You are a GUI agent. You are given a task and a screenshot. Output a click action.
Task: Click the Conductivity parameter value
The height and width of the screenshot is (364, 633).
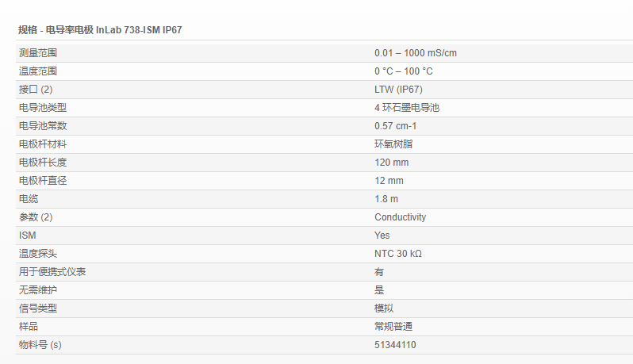coord(401,217)
